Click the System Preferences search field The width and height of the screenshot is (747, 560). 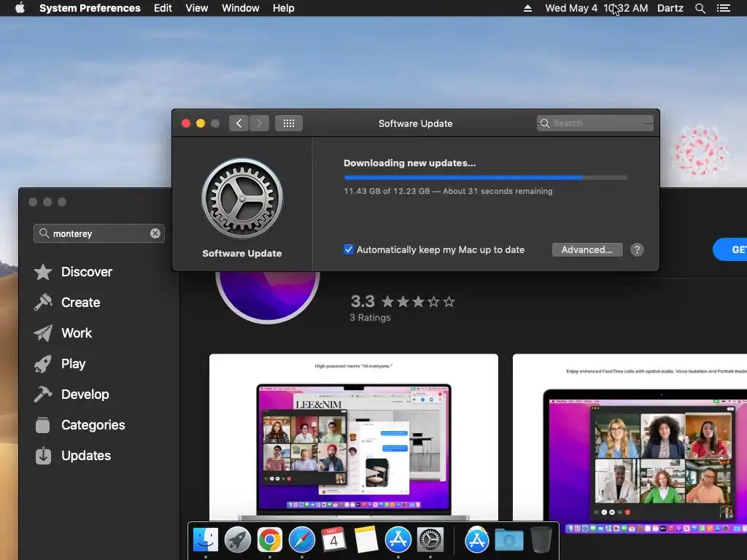[595, 122]
